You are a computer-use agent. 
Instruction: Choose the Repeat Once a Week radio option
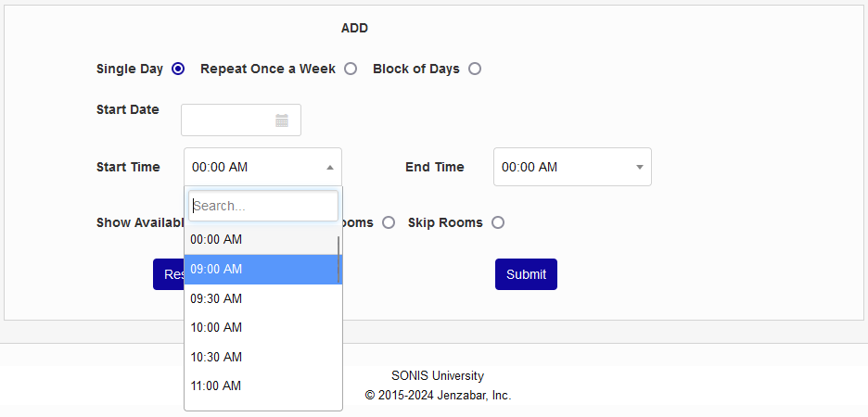click(x=351, y=69)
